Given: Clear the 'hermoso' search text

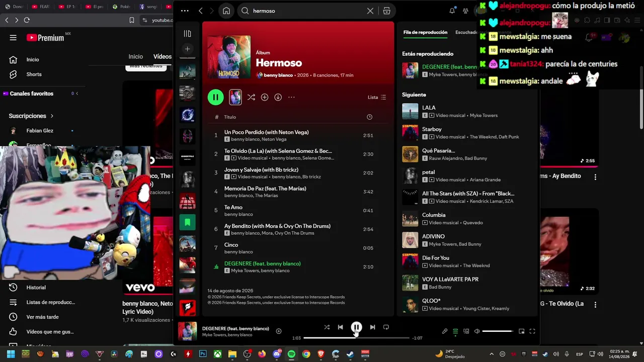Looking at the screenshot, I should click(x=370, y=11).
